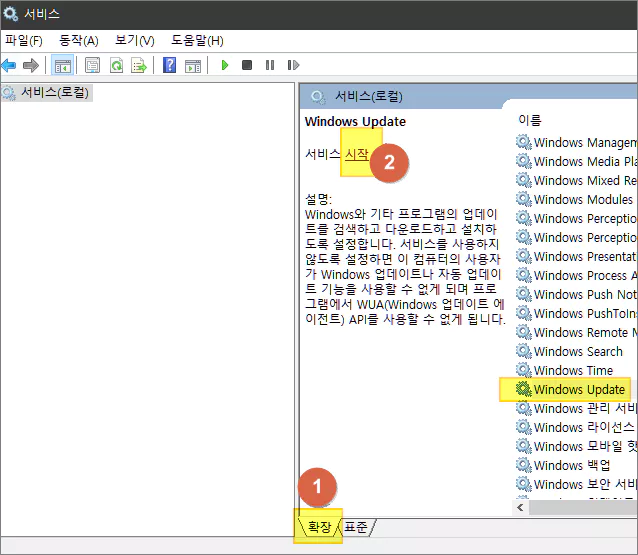Click the 시작 link to start service

(357, 154)
